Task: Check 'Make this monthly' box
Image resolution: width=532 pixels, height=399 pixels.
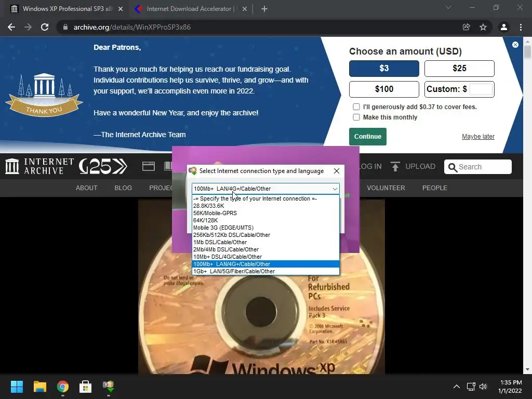Action: click(356, 117)
